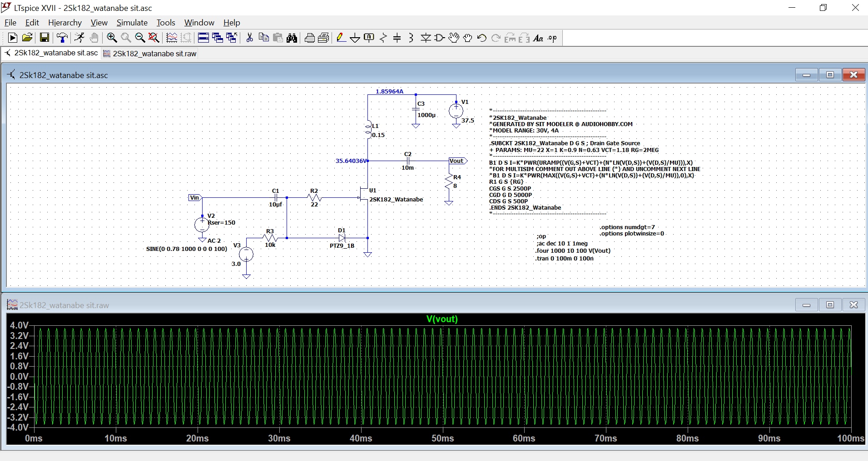
Task: Select the Capacitor placement tool
Action: [397, 38]
